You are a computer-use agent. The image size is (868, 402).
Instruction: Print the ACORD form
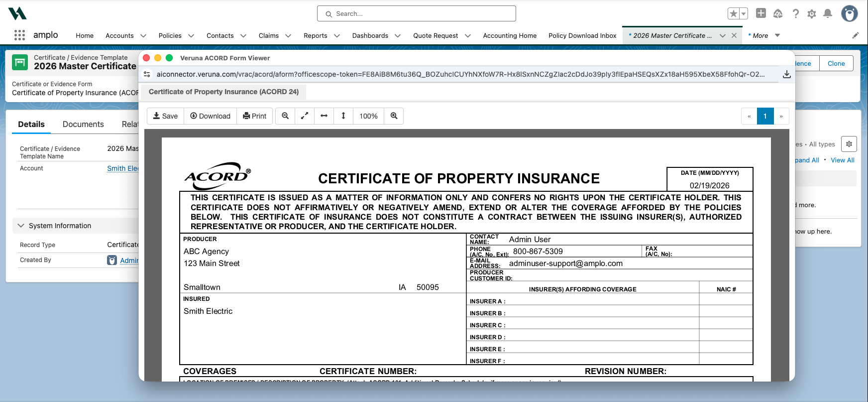254,116
